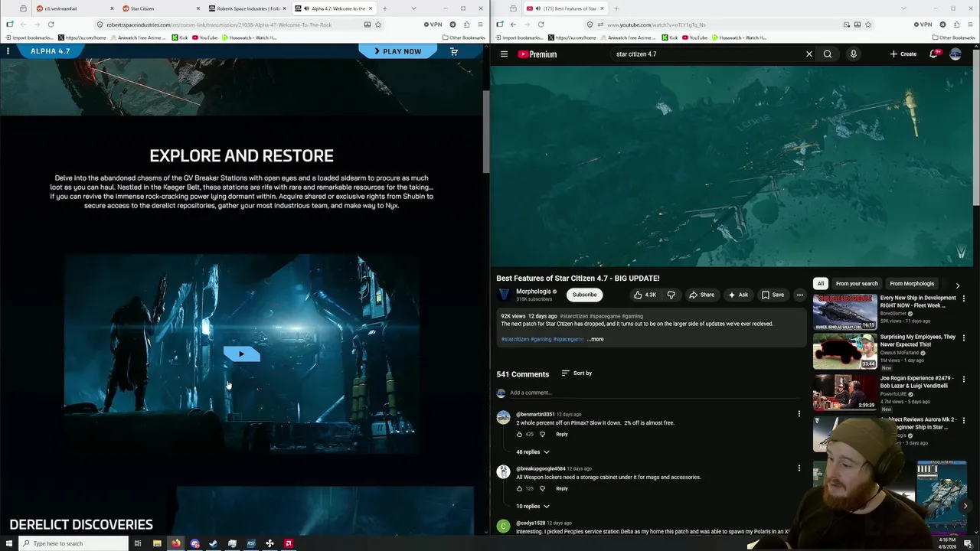Open Surprising My Employees video thumbnail

(844, 351)
